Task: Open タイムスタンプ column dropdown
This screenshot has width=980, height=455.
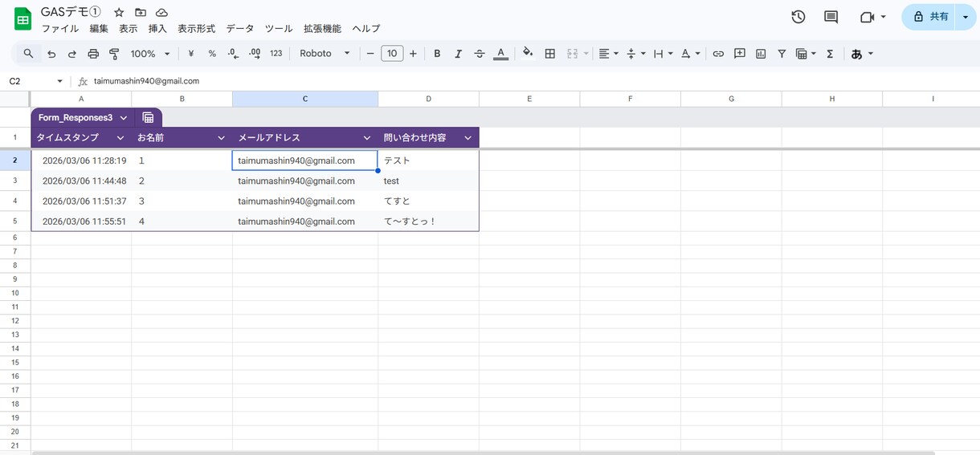Action: pyautogui.click(x=120, y=138)
